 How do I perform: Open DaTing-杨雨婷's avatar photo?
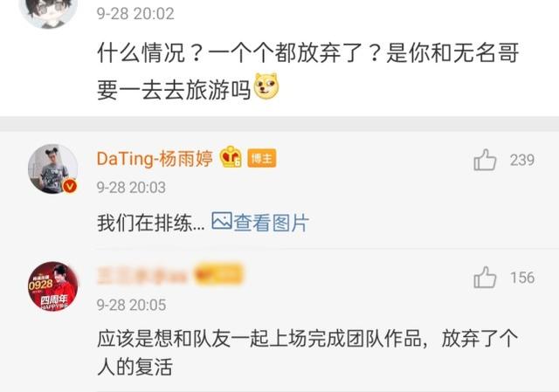click(53, 168)
